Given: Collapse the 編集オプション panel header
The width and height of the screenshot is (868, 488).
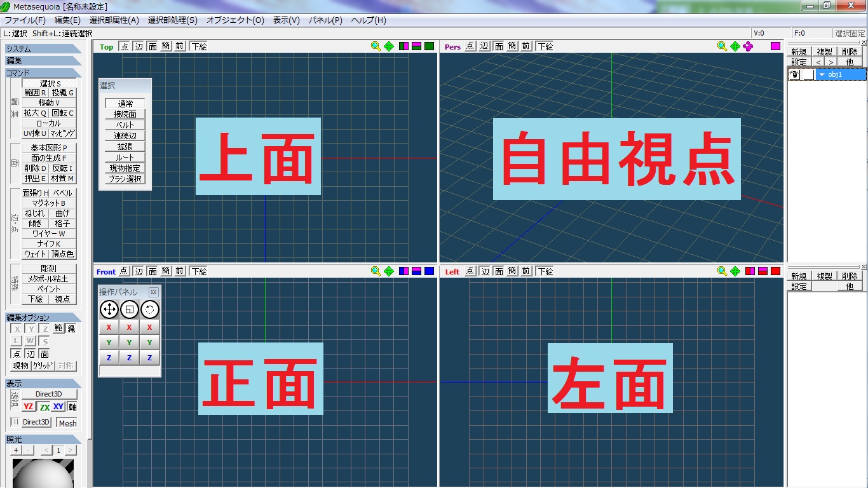Looking at the screenshot, I should (44, 318).
